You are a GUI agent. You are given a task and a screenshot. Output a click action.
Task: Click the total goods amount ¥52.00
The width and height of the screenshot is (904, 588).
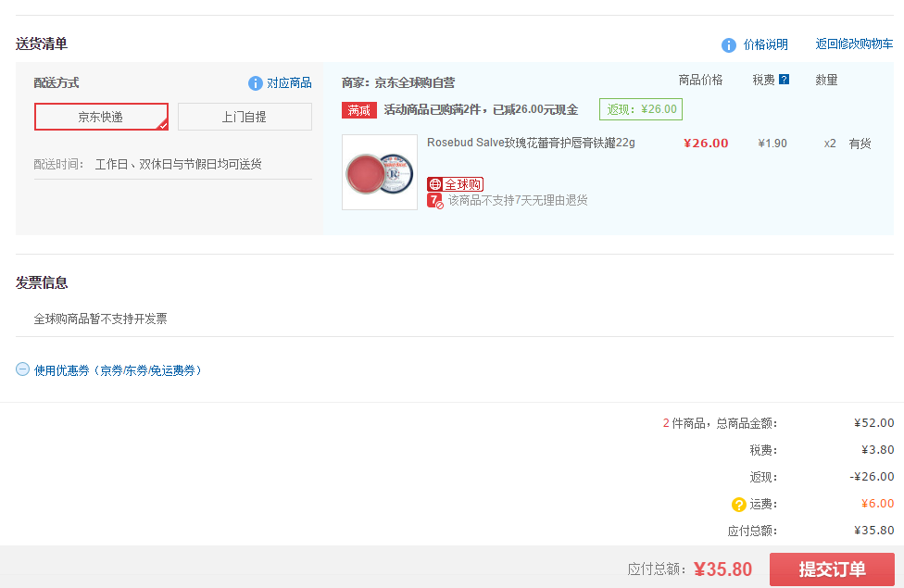tap(873, 422)
